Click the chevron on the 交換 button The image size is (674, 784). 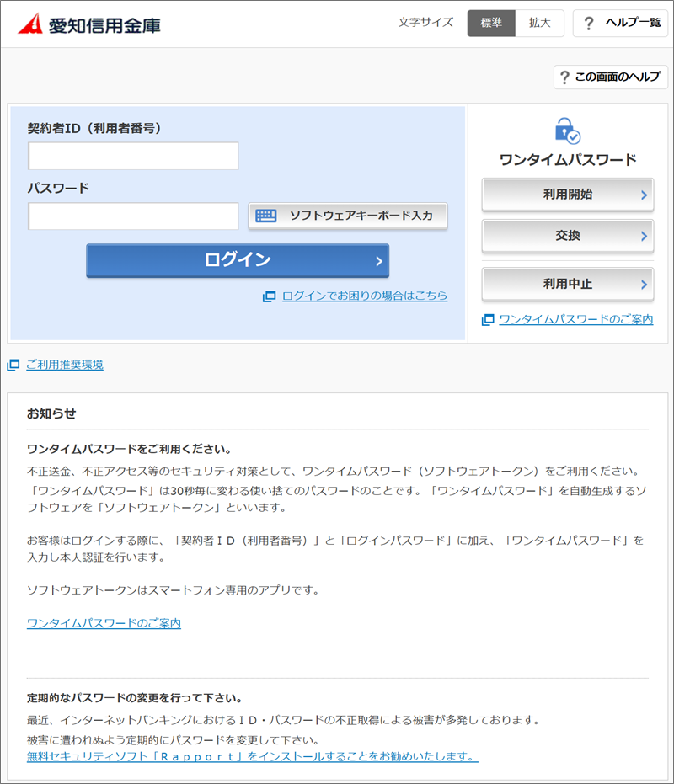(644, 236)
